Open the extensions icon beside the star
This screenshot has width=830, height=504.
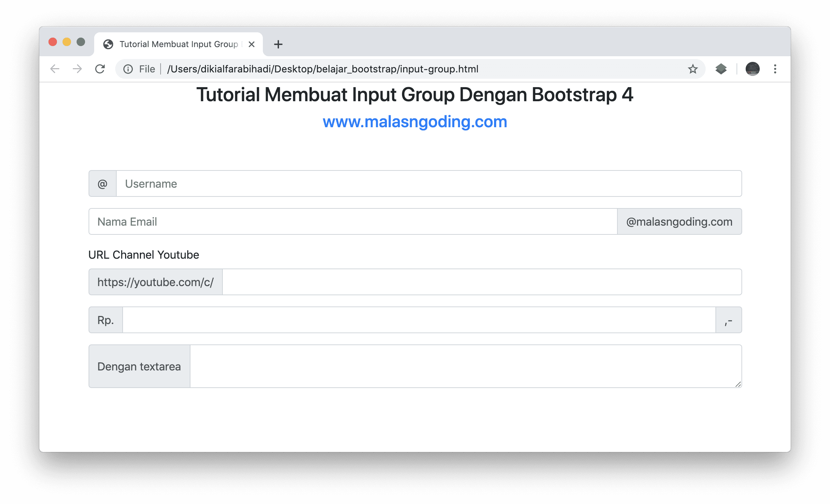coord(721,69)
